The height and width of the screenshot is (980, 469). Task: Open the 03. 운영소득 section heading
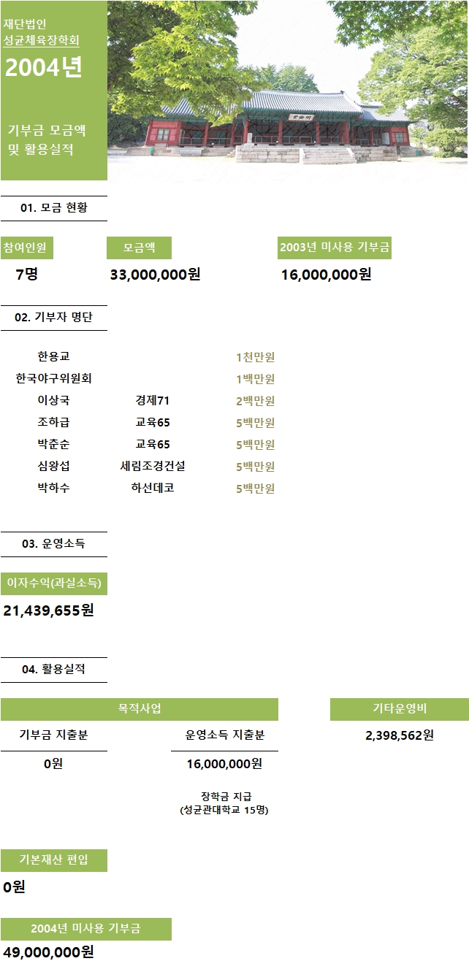(53, 544)
